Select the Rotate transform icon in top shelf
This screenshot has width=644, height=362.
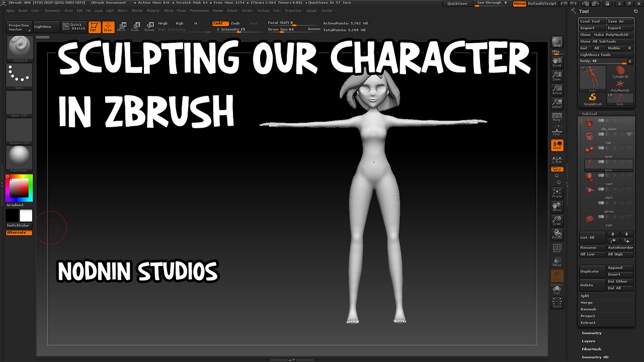[x=149, y=27]
